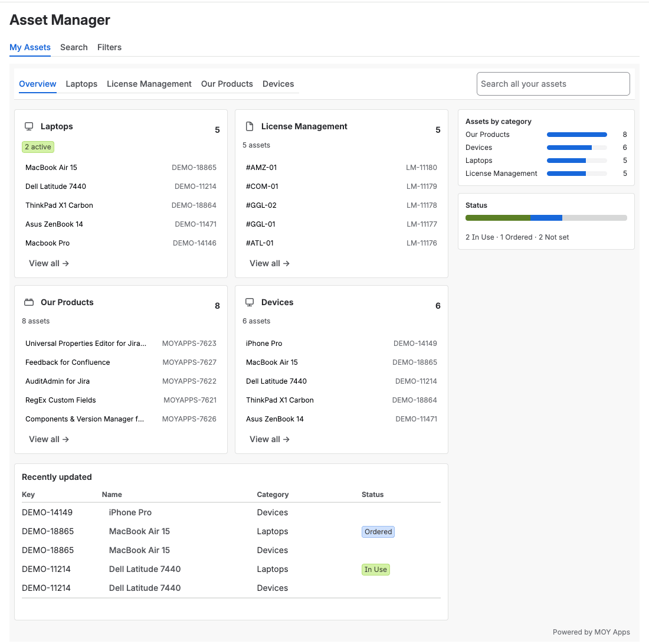This screenshot has height=644, width=649.
Task: Click the Ordered status badge
Action: click(x=378, y=532)
